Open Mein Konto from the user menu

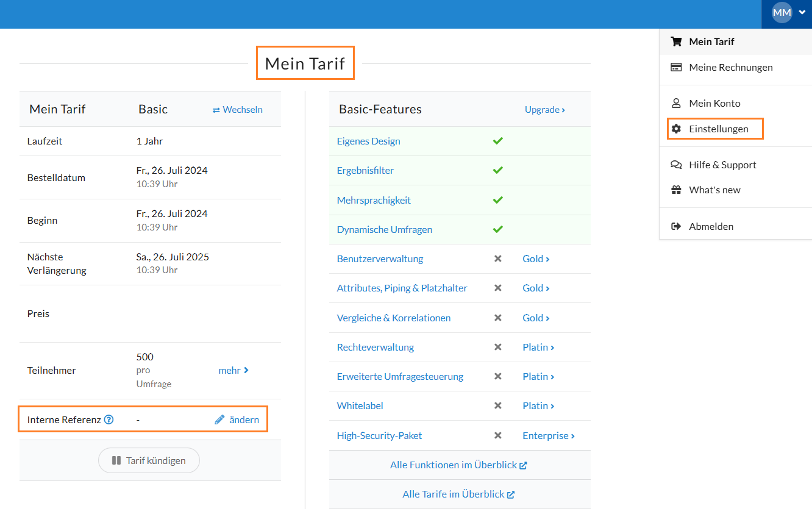tap(714, 103)
